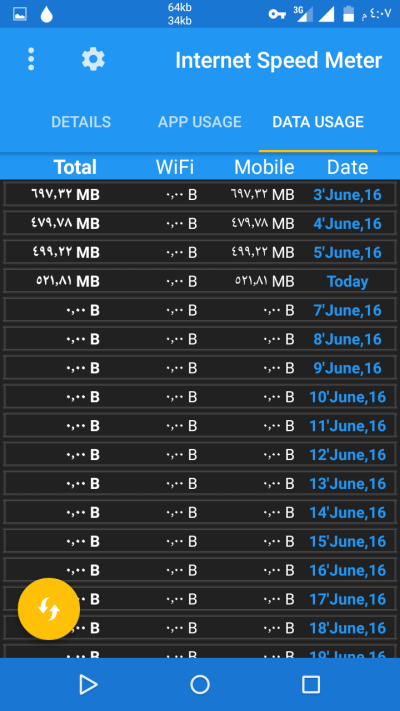Switch to the DETAILS tab
400x711 pixels.
81,122
